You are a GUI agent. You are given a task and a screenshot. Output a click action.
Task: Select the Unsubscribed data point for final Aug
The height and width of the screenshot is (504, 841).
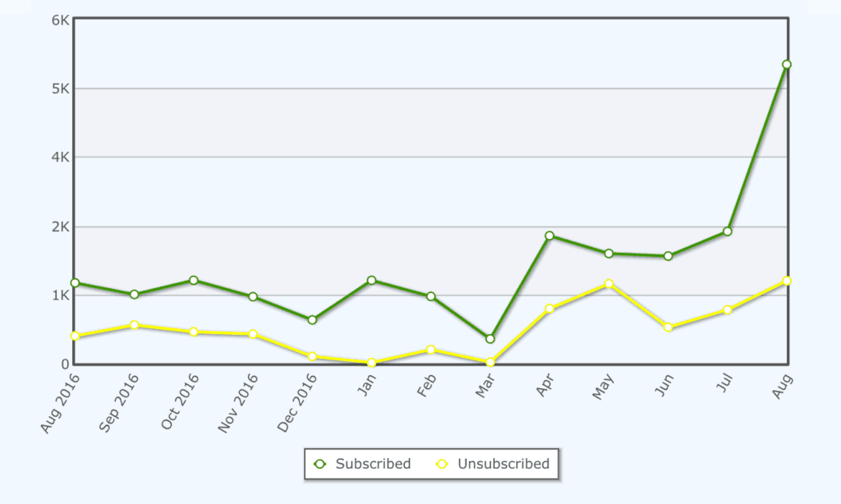(x=786, y=281)
